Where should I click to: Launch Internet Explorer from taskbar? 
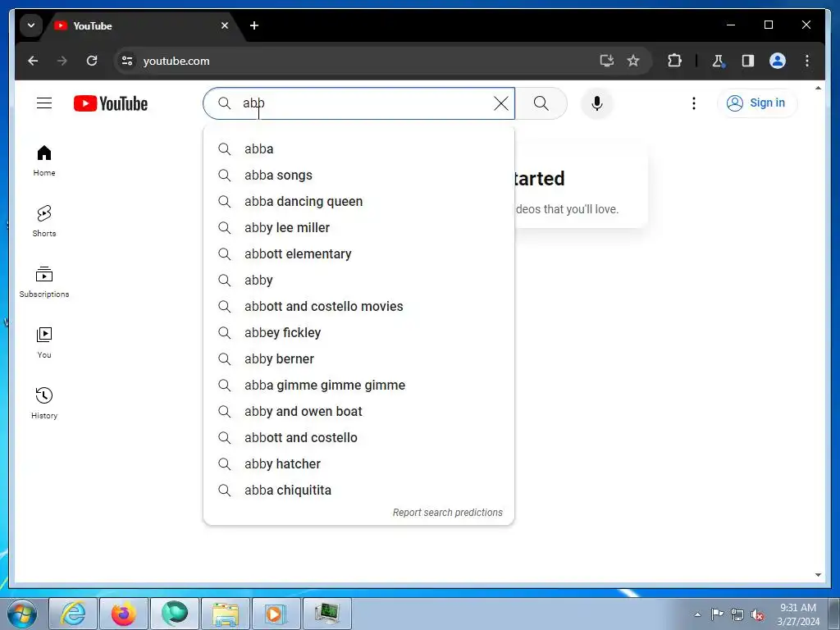(73, 614)
